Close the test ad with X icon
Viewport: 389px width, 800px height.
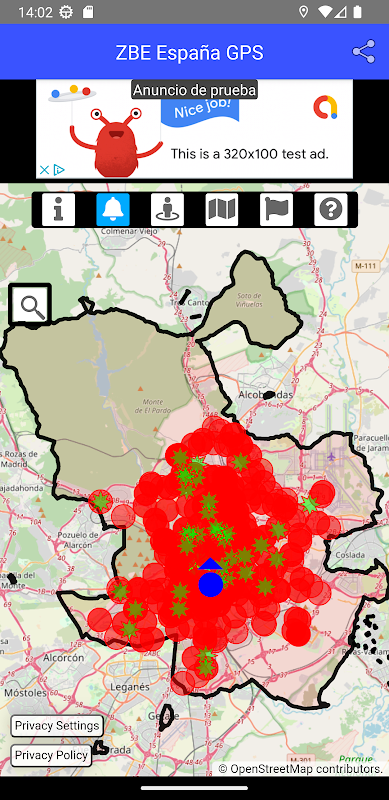click(x=44, y=170)
